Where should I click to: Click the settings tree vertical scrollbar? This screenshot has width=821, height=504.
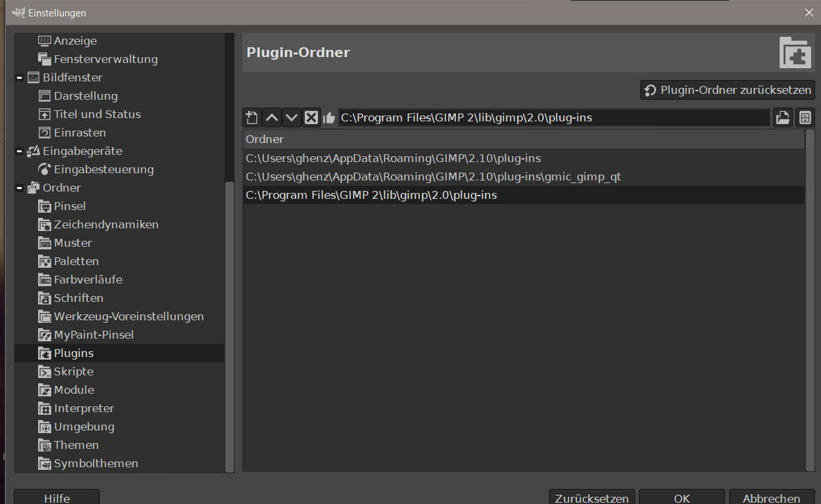[x=229, y=327]
